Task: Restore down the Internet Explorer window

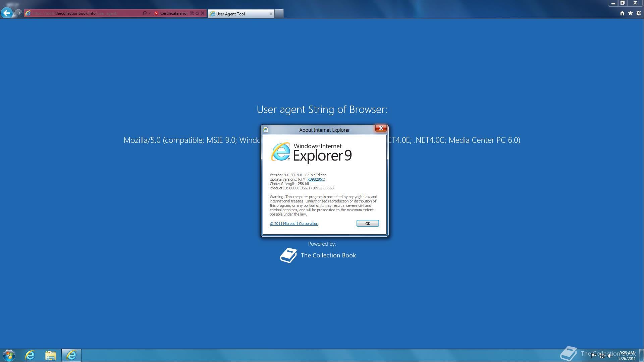Action: pyautogui.click(x=623, y=3)
